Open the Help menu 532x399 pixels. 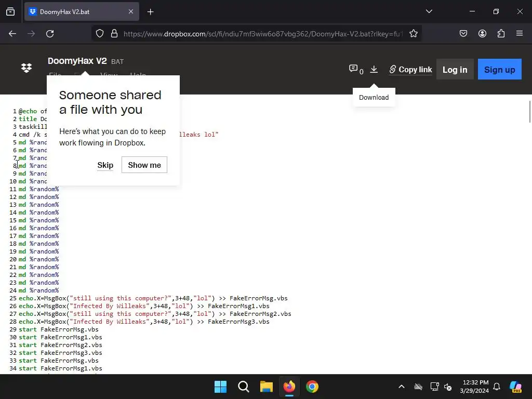138,74
